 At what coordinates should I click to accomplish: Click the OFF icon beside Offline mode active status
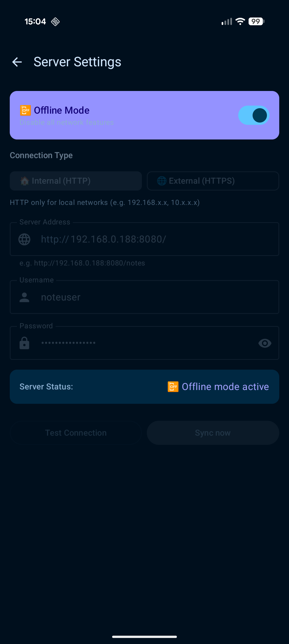tap(173, 387)
